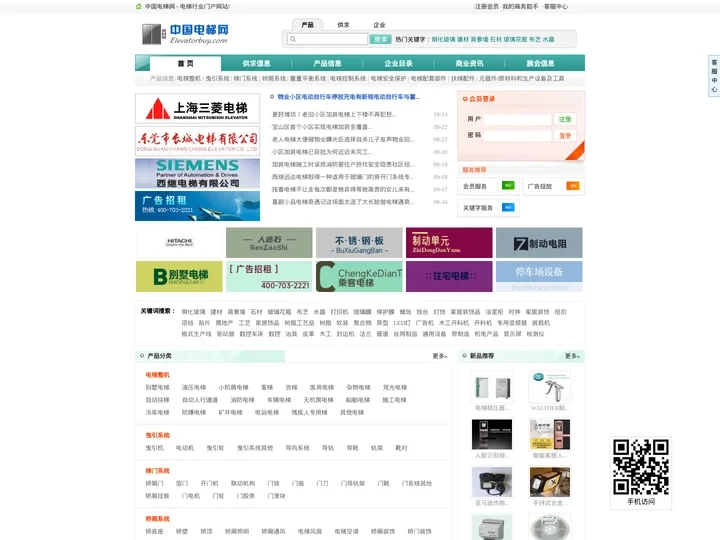This screenshot has height=540, width=720.
Task: Click the 人造石 RenZaoShi ad tile
Action: (269, 242)
